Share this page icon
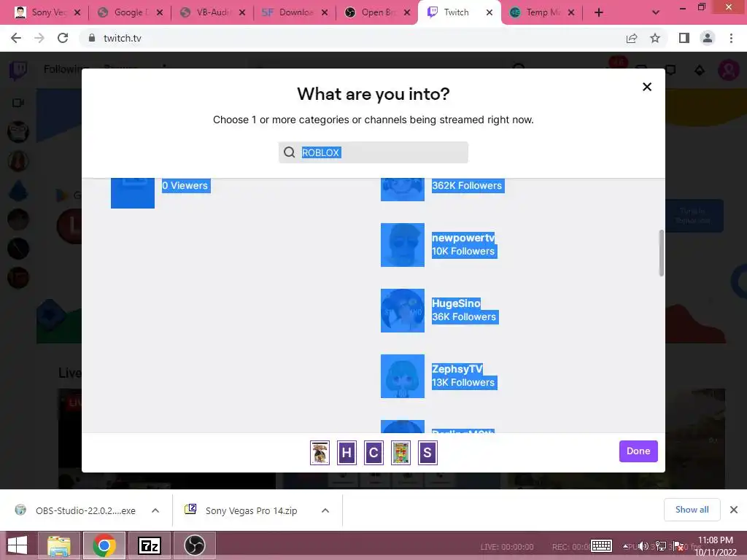The height and width of the screenshot is (560, 747). pyautogui.click(x=632, y=38)
